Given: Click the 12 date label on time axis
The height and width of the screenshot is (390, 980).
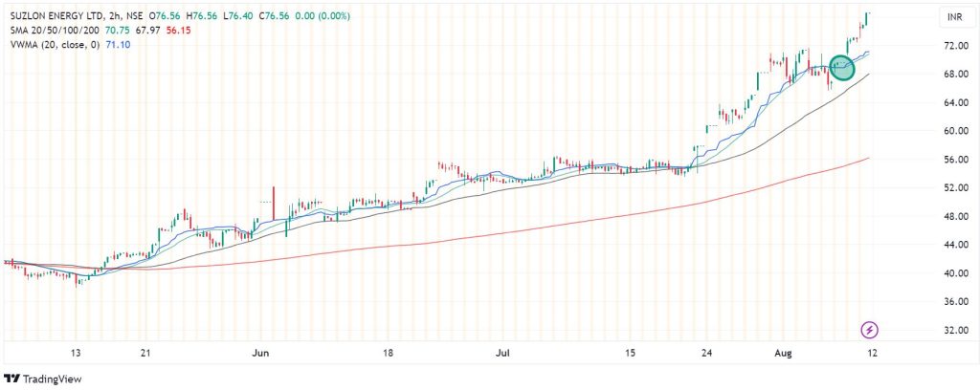Looking at the screenshot, I should click(x=872, y=353).
